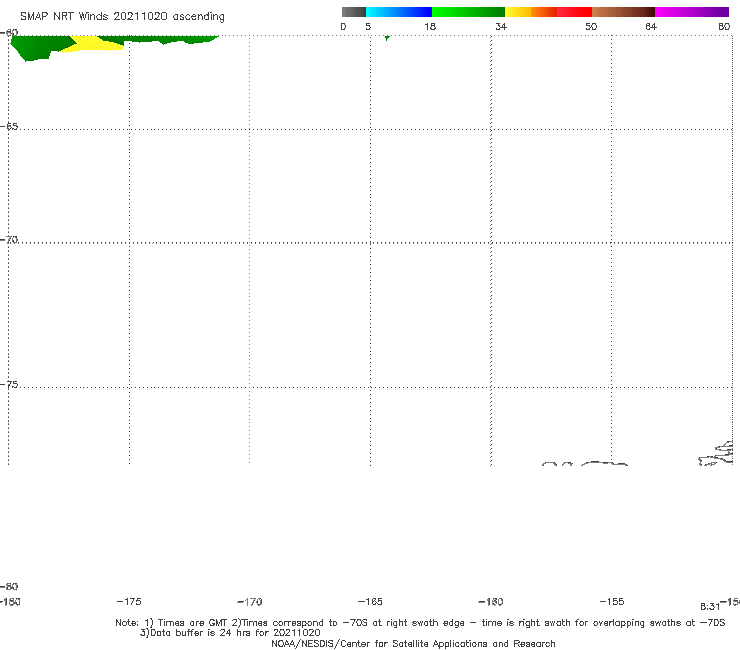Click the latitude label '-70'

click(x=9, y=240)
